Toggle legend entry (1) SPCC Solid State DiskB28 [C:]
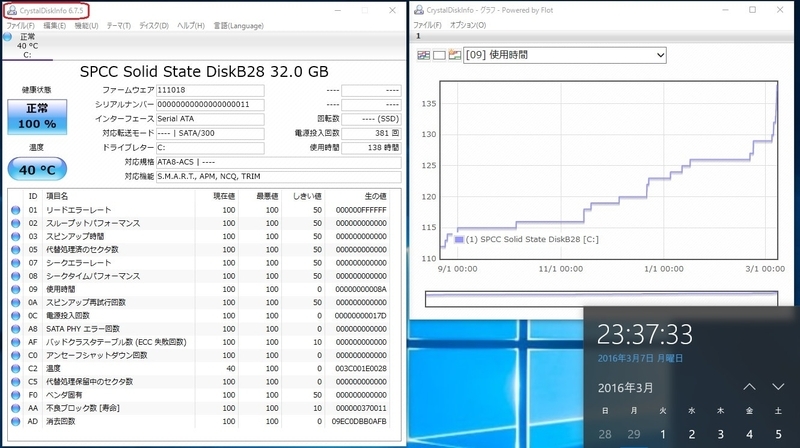The height and width of the screenshot is (448, 800). 527,239
